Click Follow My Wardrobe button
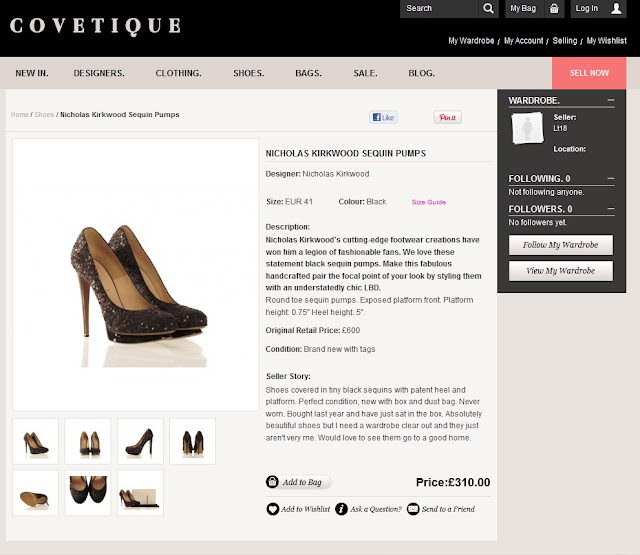 tap(560, 245)
